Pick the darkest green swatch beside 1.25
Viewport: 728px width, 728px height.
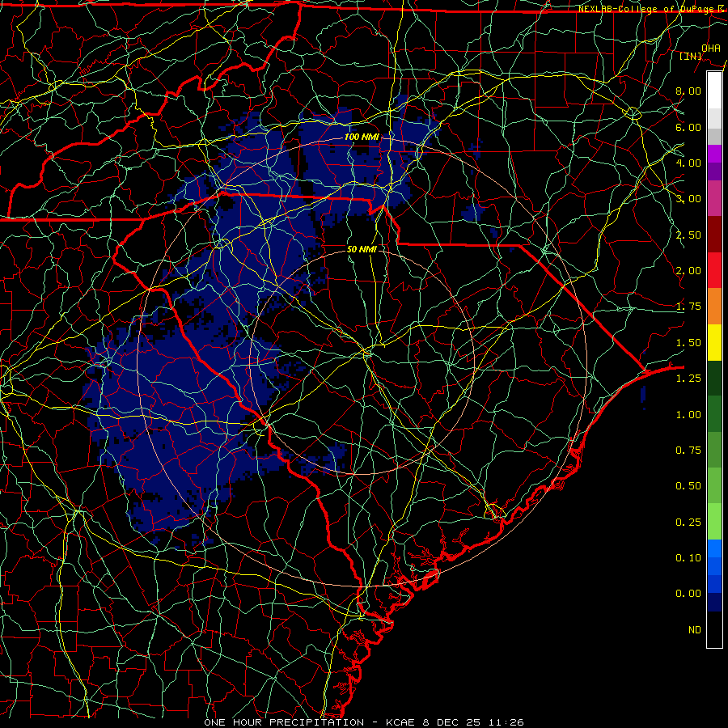point(714,378)
